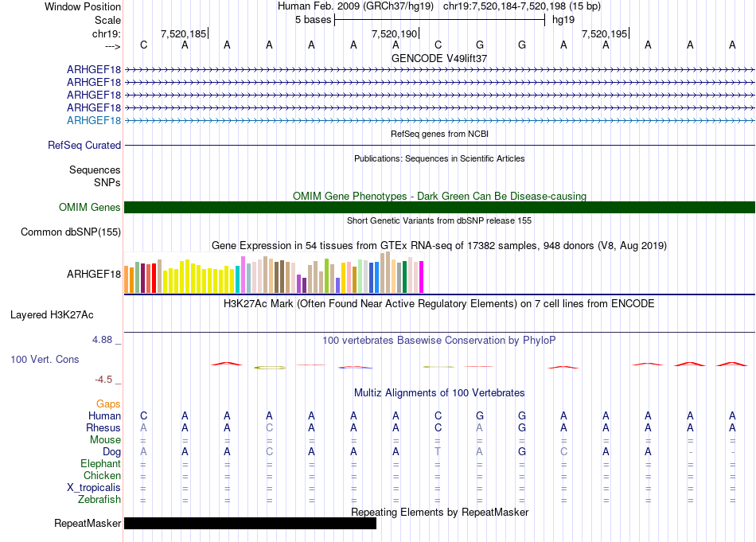Viewport: 756px width, 542px height.
Task: Open 100 vertebrates Basewise Conservation by PhyloP title
Action: [439, 341]
